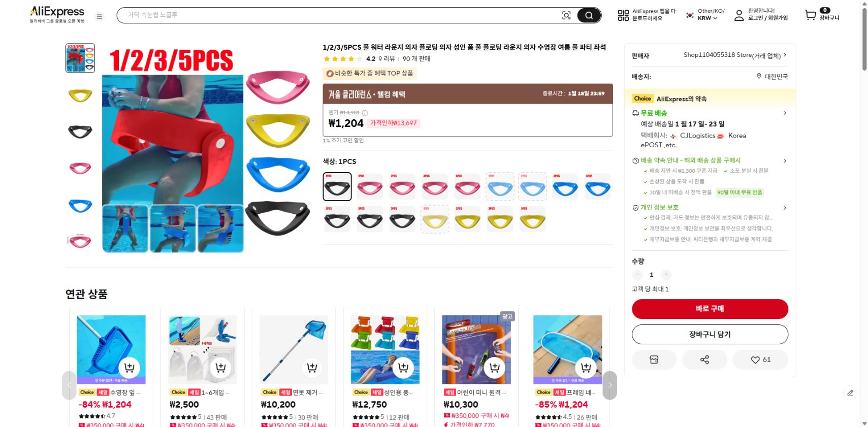
Task: Click the QR code app download icon
Action: pos(623,15)
